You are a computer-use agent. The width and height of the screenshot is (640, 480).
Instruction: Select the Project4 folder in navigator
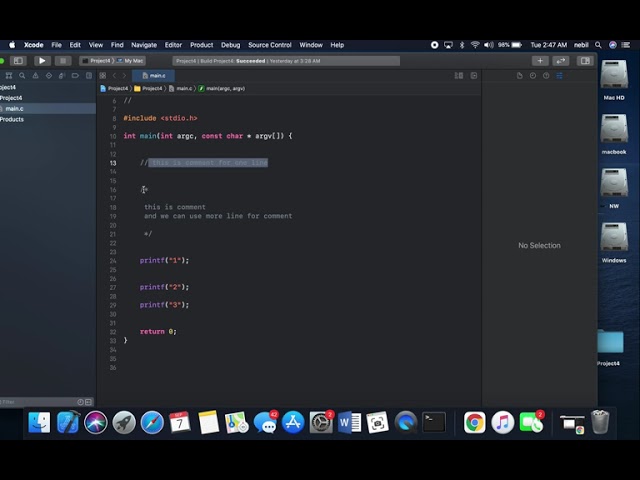(48, 98)
